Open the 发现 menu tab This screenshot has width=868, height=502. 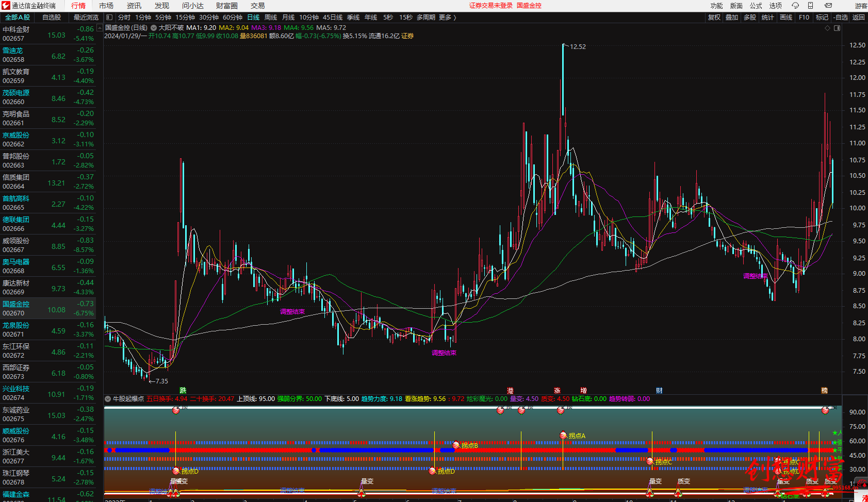(x=162, y=6)
